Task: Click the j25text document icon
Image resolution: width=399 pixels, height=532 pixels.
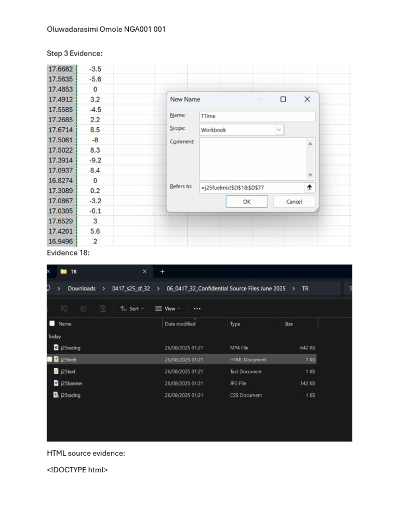Action: click(x=56, y=371)
